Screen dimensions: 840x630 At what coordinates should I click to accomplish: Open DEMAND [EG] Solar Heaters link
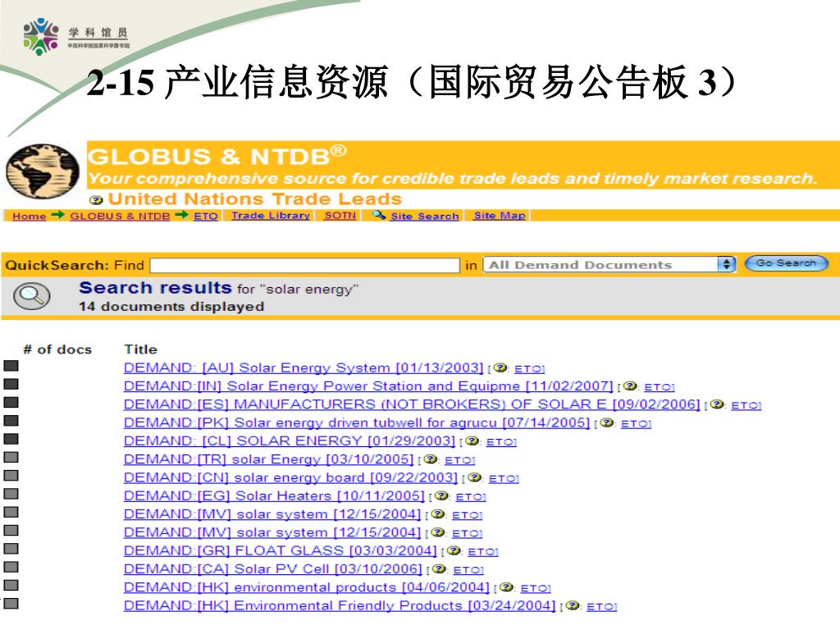[x=274, y=496]
